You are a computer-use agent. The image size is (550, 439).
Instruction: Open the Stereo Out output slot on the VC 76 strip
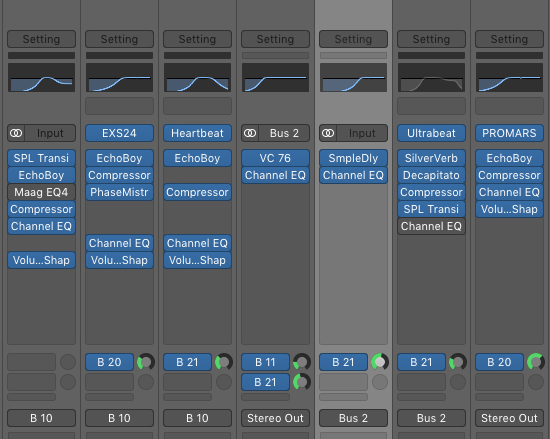275,418
